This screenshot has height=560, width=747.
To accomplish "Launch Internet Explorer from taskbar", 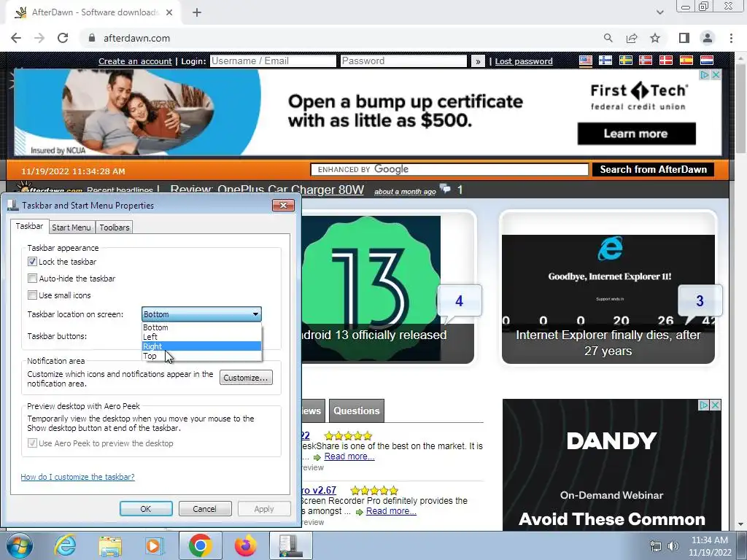I will point(65,545).
